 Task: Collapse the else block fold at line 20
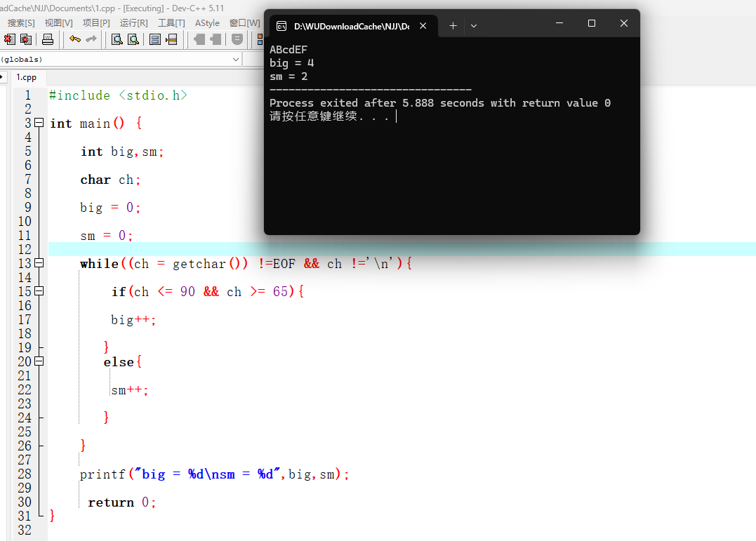39,361
